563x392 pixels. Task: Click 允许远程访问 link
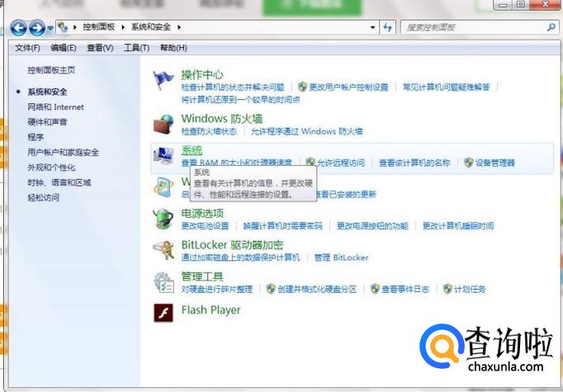point(340,163)
